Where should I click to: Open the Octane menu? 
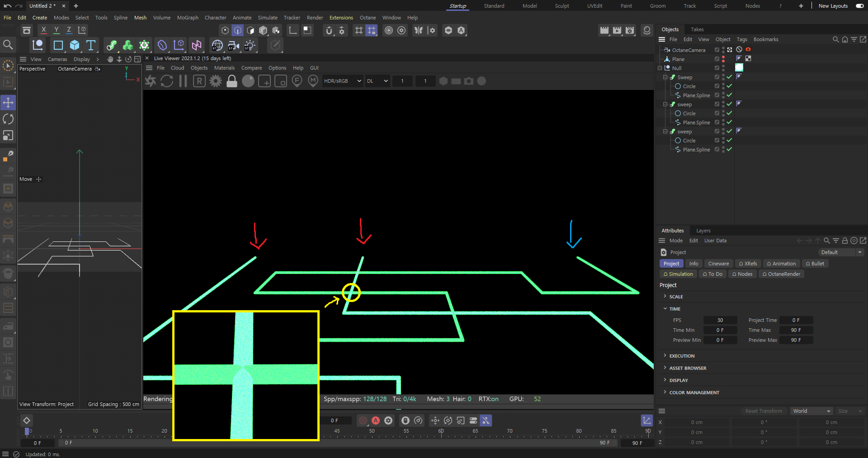click(368, 18)
